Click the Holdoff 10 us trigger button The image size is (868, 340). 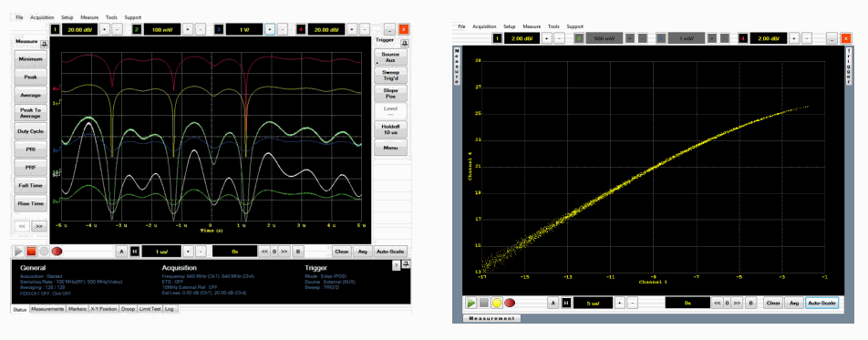tap(390, 129)
